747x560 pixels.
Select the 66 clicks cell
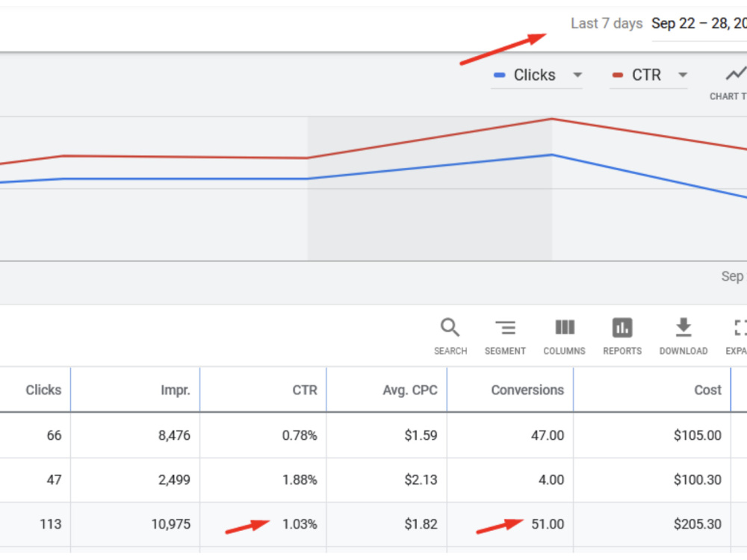(x=54, y=435)
